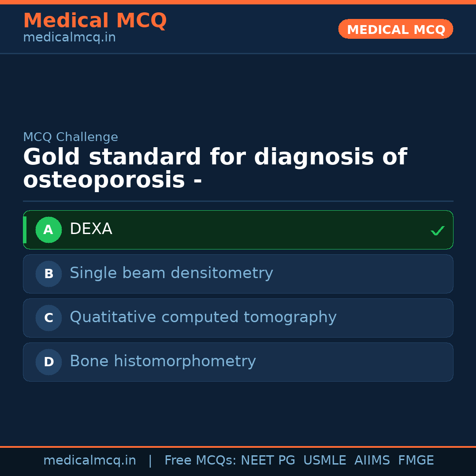Expand the MCQ Challenge section
This screenshot has width=476, height=476.
pyautogui.click(x=71, y=137)
